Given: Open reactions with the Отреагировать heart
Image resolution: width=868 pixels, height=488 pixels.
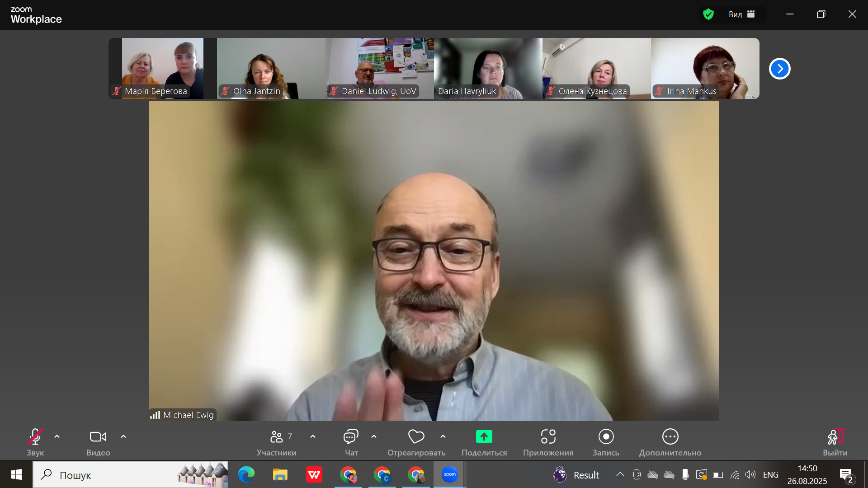Looking at the screenshot, I should [x=416, y=442].
